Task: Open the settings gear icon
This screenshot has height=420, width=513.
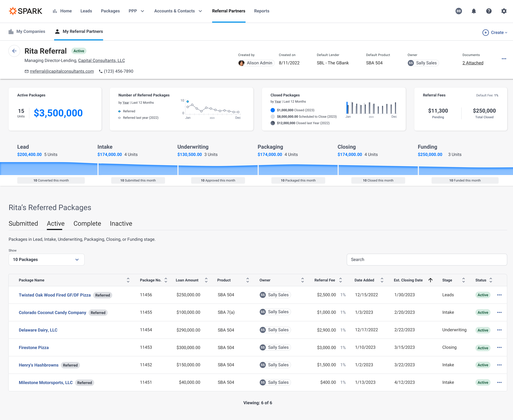Action: 504,11
